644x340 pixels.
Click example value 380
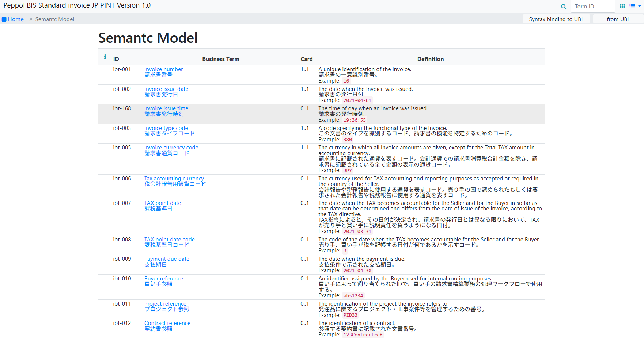[x=348, y=140]
